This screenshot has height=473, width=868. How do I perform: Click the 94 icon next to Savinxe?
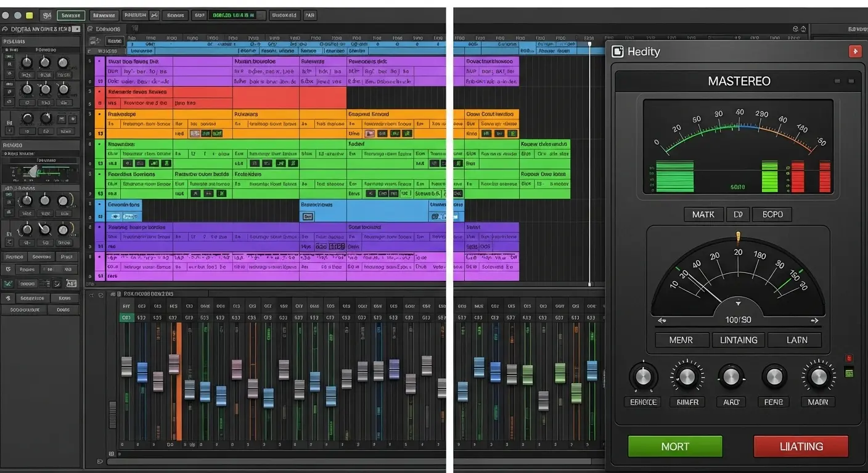(47, 15)
